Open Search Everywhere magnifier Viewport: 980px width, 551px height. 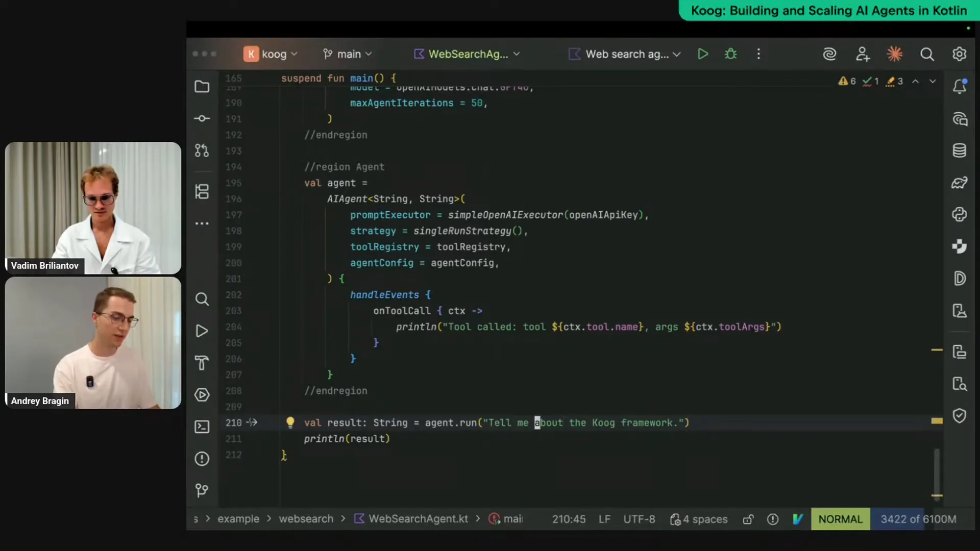(x=927, y=54)
